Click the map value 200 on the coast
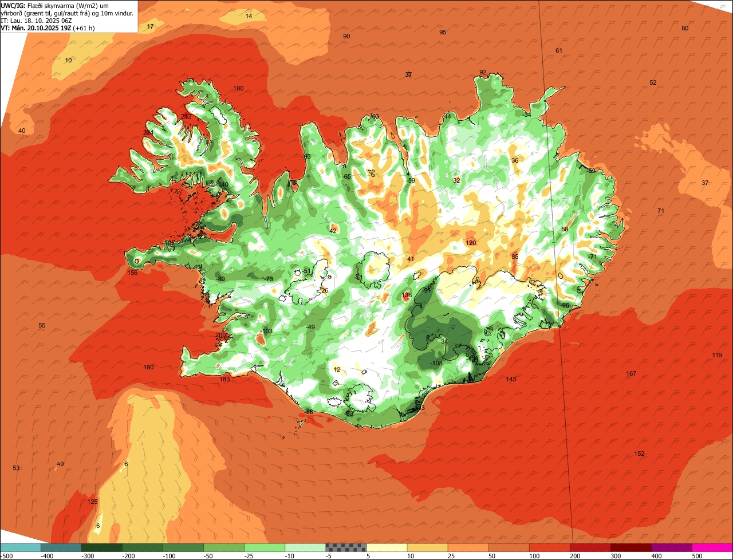733x560 pixels. point(220,335)
